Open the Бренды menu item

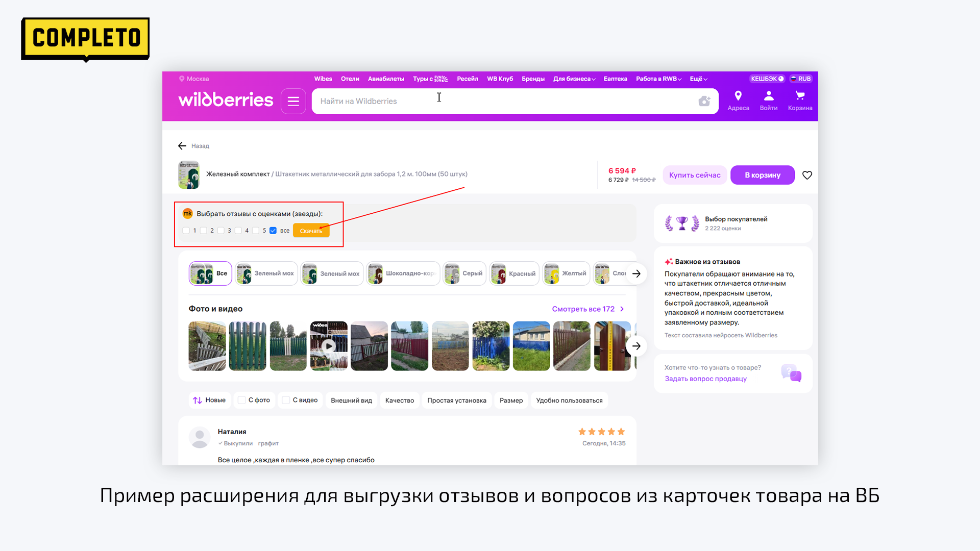pos(533,79)
